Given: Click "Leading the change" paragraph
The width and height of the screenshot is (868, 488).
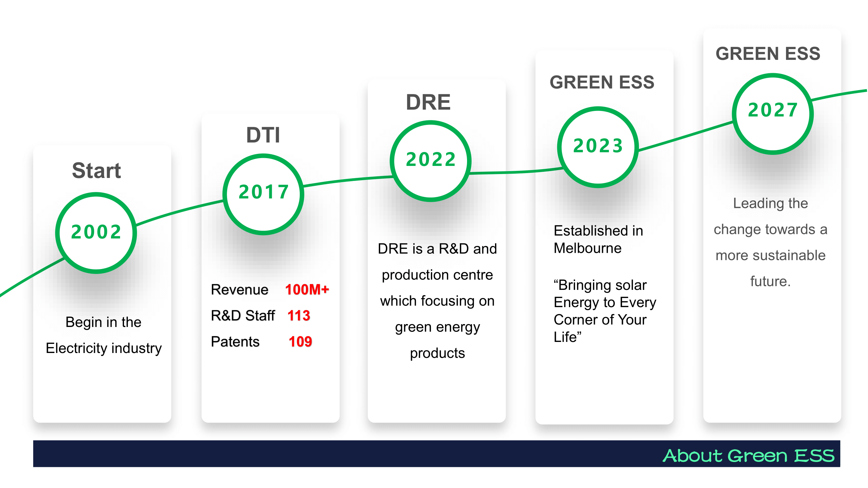Looking at the screenshot, I should point(770,242).
